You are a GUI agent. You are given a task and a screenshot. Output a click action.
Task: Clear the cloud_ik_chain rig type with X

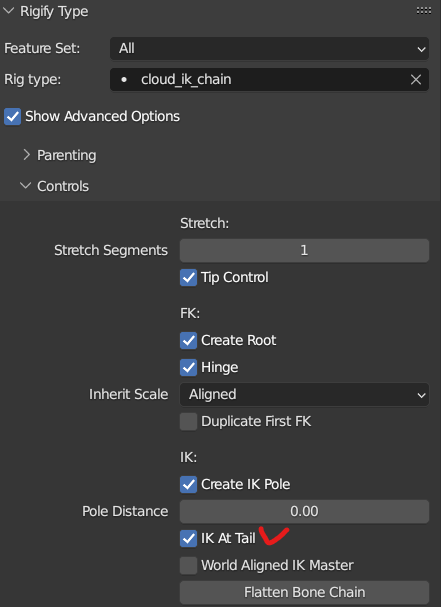pos(416,80)
